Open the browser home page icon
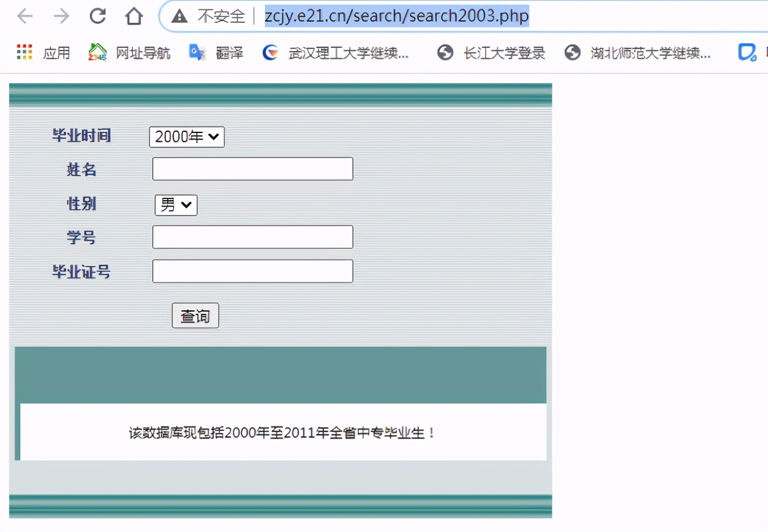Screen dimensions: 768x532 [x=134, y=16]
